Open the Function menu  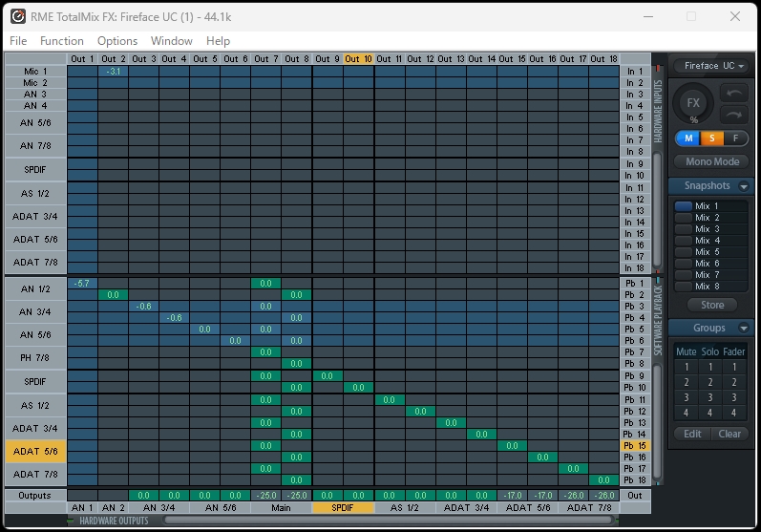62,41
